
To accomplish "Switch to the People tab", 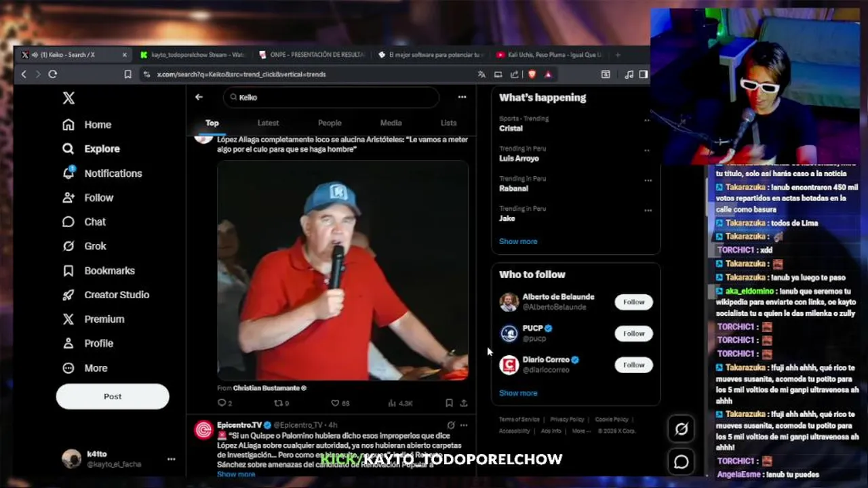I will pyautogui.click(x=330, y=123).
